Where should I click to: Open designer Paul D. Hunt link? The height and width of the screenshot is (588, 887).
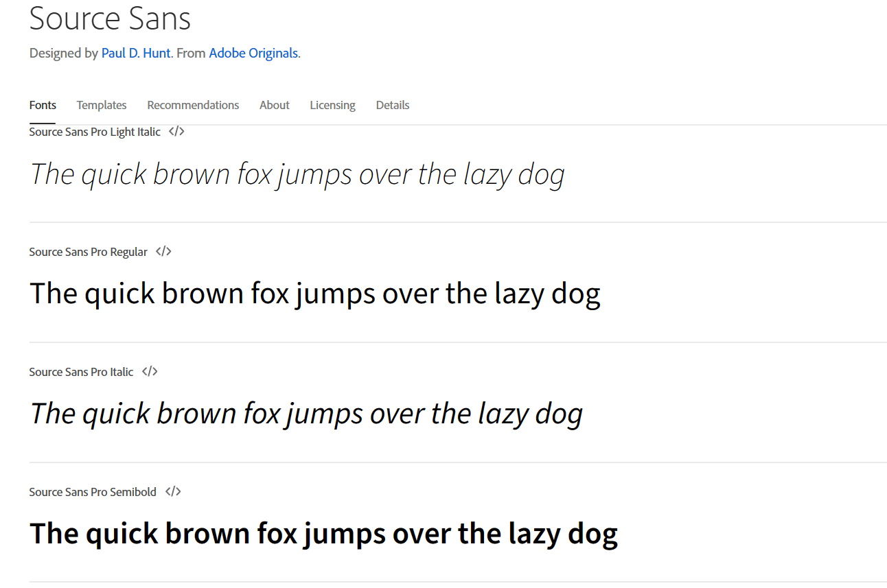coord(136,53)
